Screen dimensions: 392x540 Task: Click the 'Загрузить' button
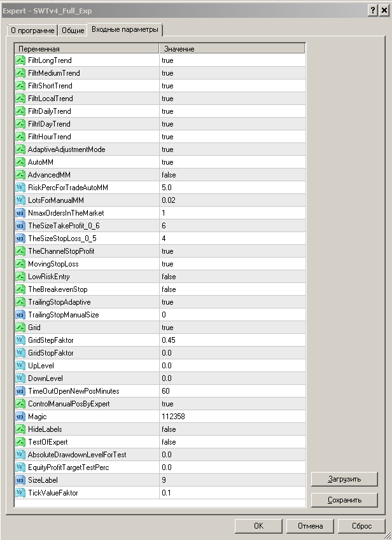[x=344, y=479]
